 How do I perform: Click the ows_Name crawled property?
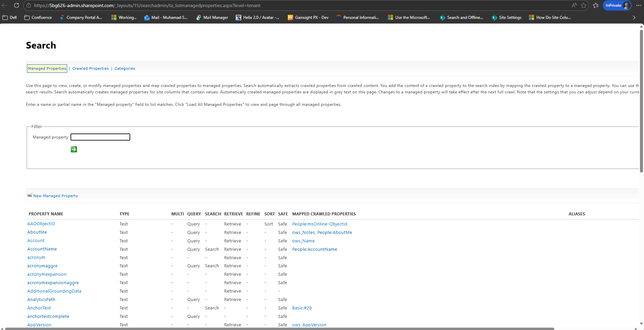pos(303,241)
